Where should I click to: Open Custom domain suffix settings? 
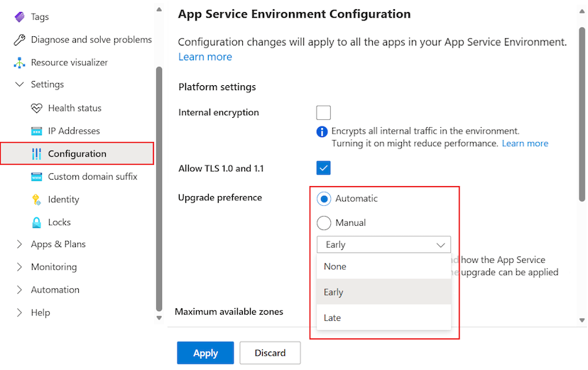click(x=92, y=177)
